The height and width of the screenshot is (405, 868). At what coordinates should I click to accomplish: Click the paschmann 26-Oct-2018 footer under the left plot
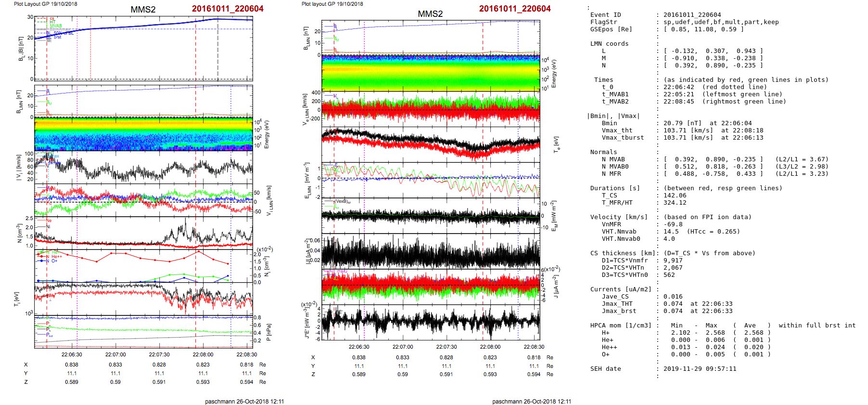click(244, 401)
